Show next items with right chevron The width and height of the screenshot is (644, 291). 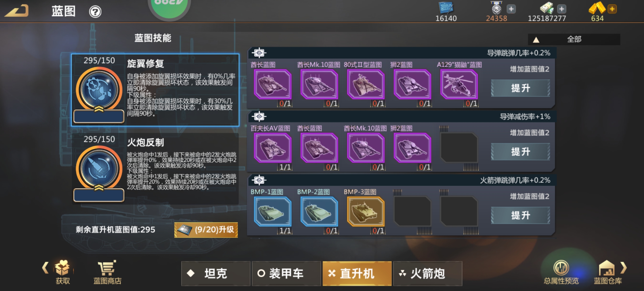624,268
